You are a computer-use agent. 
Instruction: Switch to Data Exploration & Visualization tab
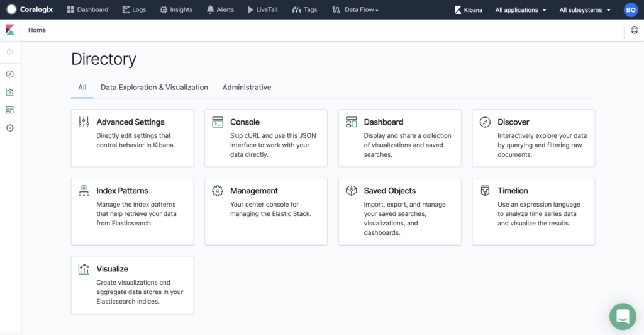tap(155, 87)
